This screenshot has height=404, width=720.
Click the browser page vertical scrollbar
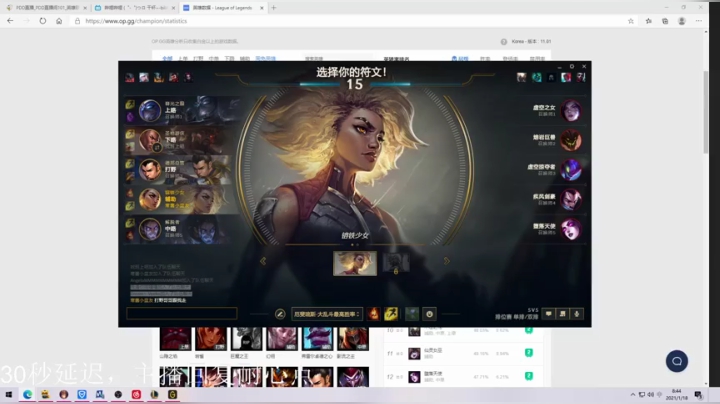coord(706,112)
